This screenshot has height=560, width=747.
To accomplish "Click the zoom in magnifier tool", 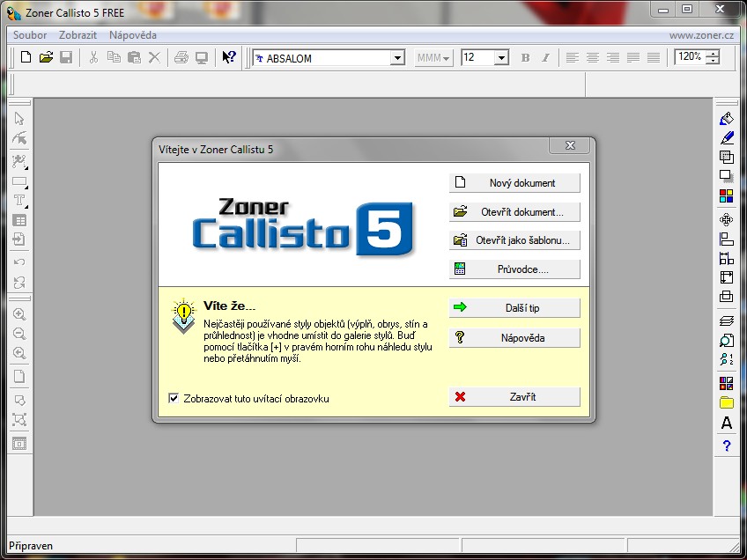I will point(19,314).
